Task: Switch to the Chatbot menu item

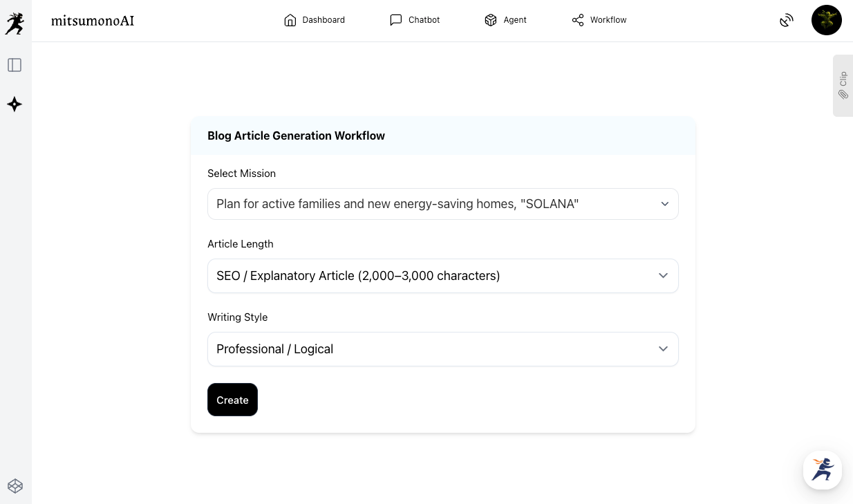Action: pyautogui.click(x=424, y=20)
